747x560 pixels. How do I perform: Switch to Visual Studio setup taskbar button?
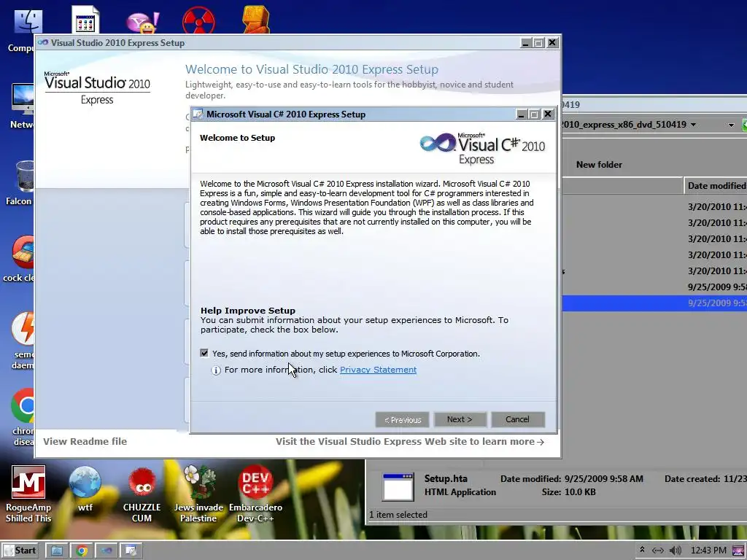click(x=107, y=551)
